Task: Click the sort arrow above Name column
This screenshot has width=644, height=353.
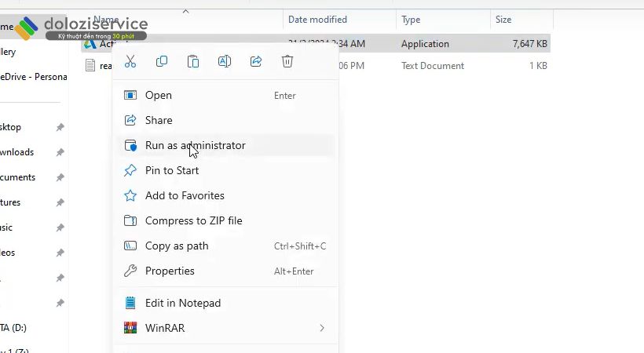Action: click(x=185, y=12)
